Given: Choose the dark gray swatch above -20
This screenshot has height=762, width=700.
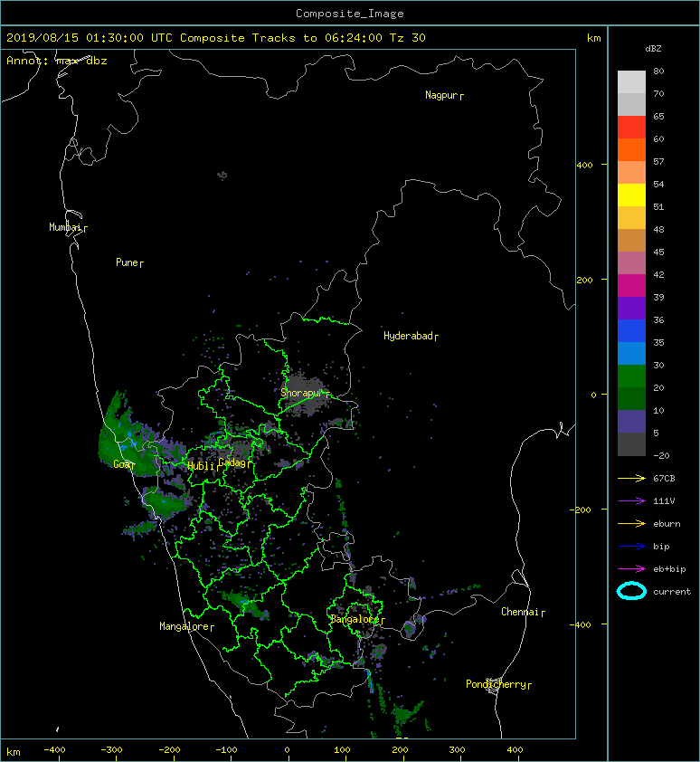Looking at the screenshot, I should pos(631,444).
